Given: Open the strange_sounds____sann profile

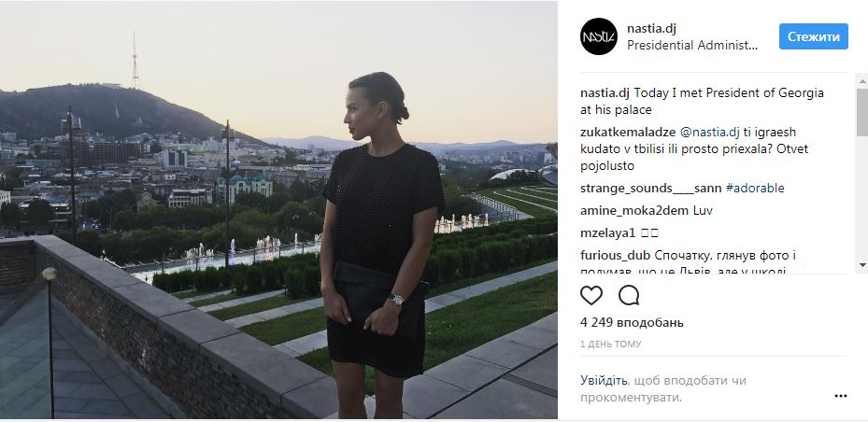Looking at the screenshot, I should pyautogui.click(x=651, y=188).
